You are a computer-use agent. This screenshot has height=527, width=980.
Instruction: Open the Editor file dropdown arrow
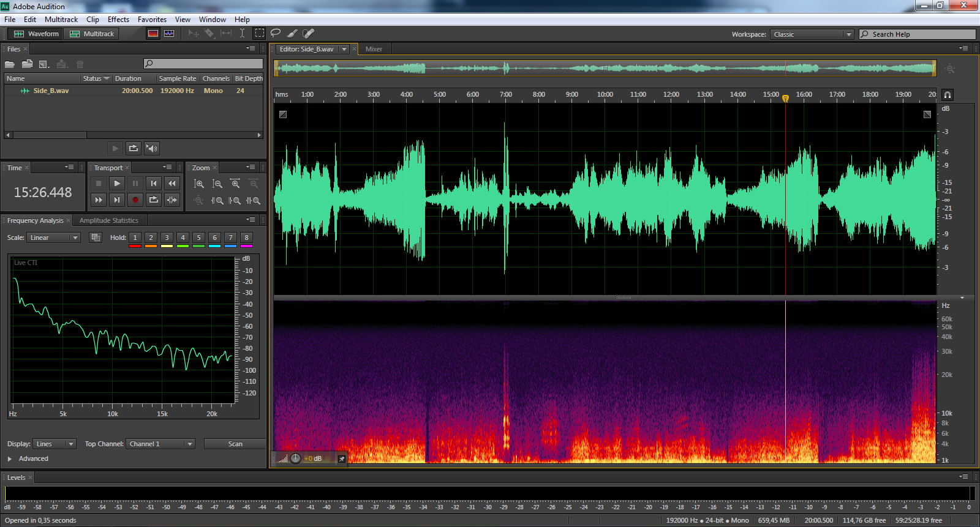click(344, 49)
